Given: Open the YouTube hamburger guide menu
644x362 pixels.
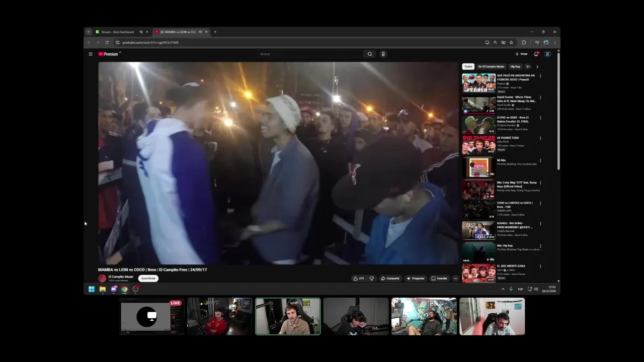Looking at the screenshot, I should [91, 54].
